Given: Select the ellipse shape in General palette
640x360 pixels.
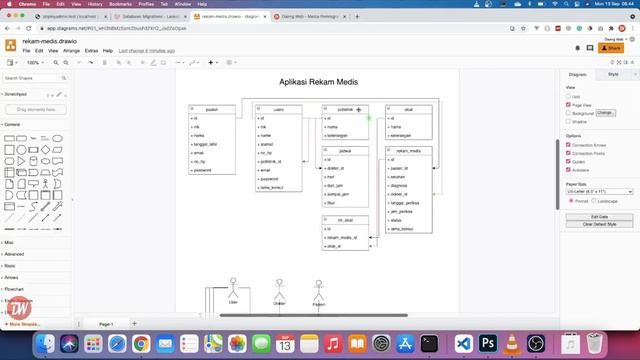Looking at the screenshot, I should [58, 138].
